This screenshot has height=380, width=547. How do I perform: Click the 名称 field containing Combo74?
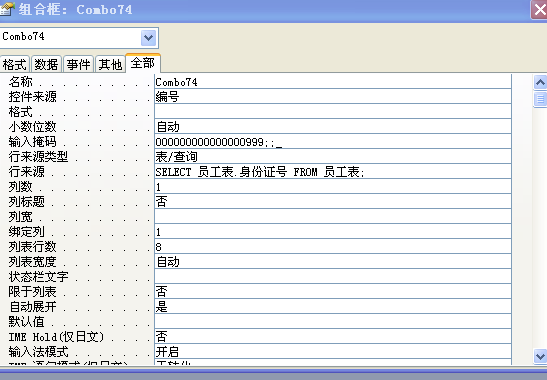[x=333, y=82]
